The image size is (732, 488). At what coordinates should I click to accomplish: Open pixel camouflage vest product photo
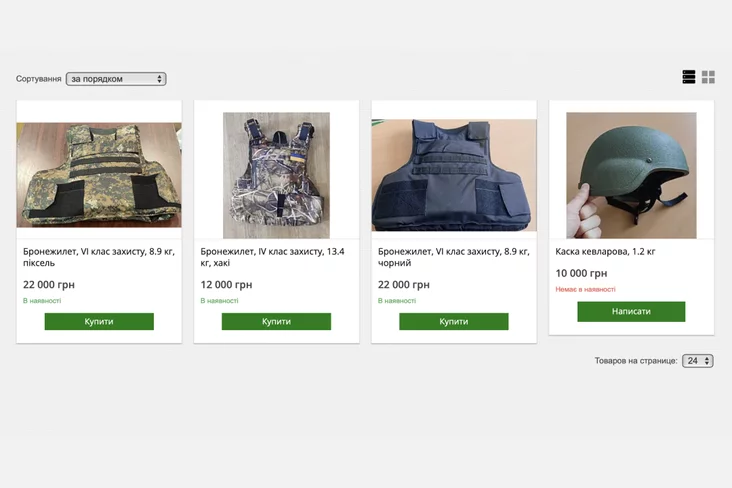click(x=99, y=175)
